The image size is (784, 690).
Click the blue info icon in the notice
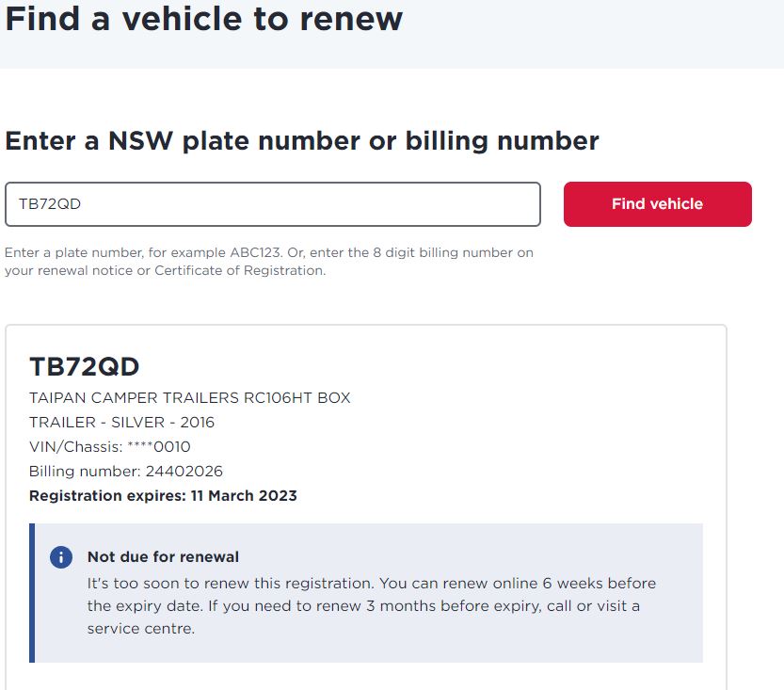61,556
